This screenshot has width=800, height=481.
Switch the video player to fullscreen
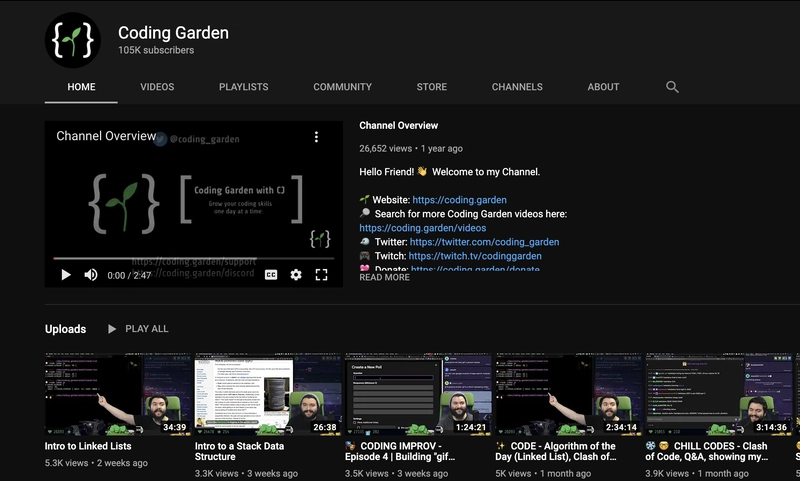321,275
